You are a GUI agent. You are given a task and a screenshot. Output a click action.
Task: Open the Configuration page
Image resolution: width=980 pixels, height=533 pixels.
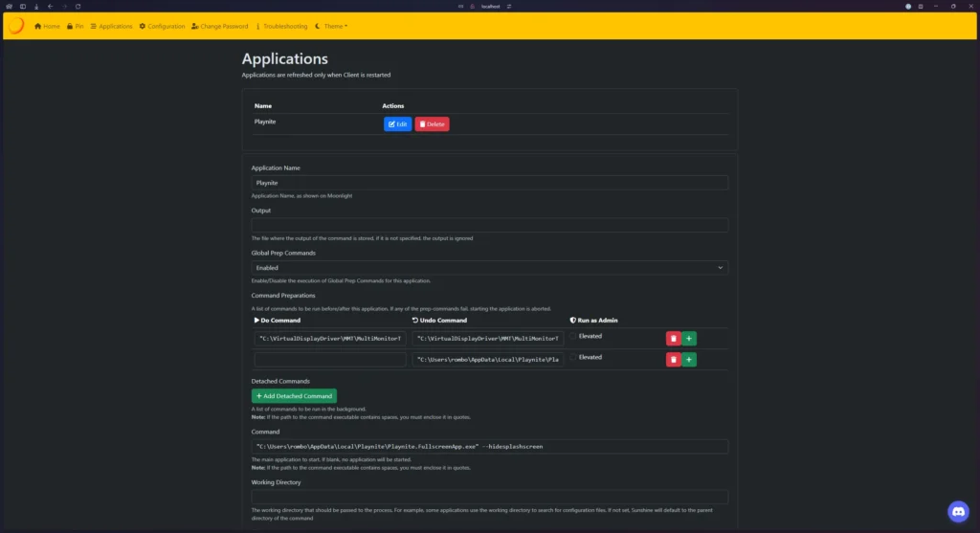(x=162, y=26)
